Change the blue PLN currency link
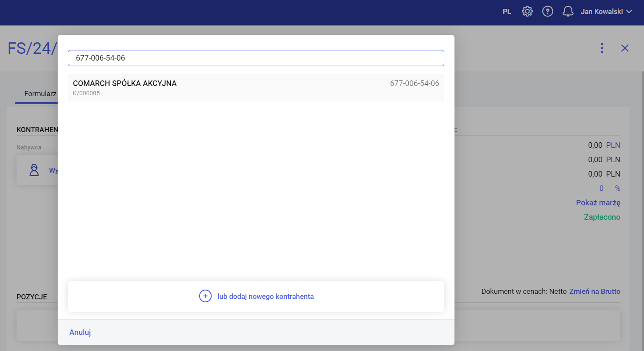644x351 pixels. [x=613, y=145]
